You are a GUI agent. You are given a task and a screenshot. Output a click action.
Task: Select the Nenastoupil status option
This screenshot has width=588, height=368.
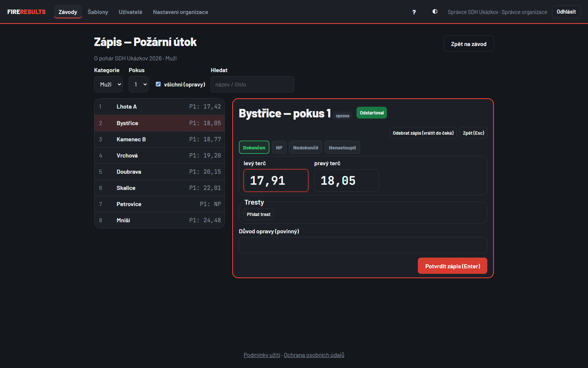pos(342,147)
